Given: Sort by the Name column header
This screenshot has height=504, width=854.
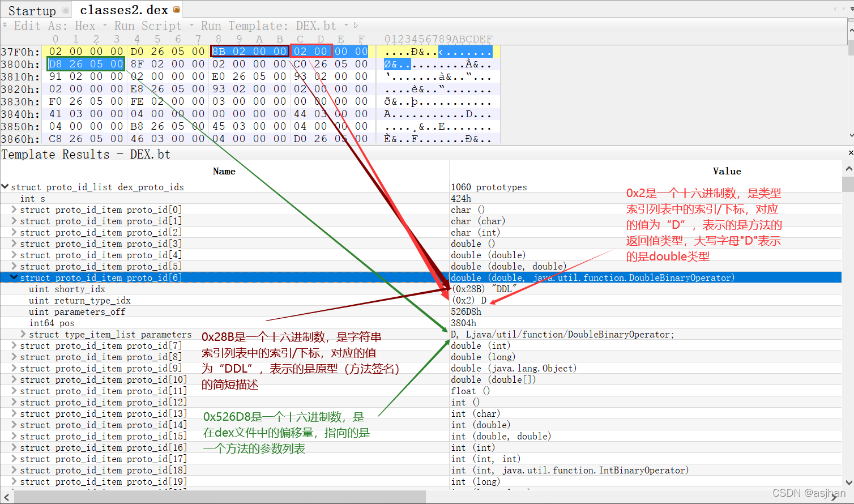Looking at the screenshot, I should (x=224, y=171).
